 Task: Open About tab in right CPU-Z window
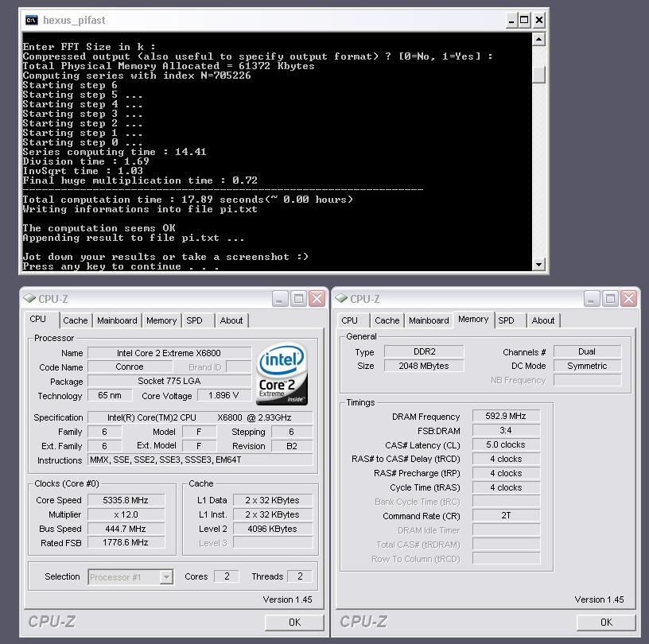(543, 320)
